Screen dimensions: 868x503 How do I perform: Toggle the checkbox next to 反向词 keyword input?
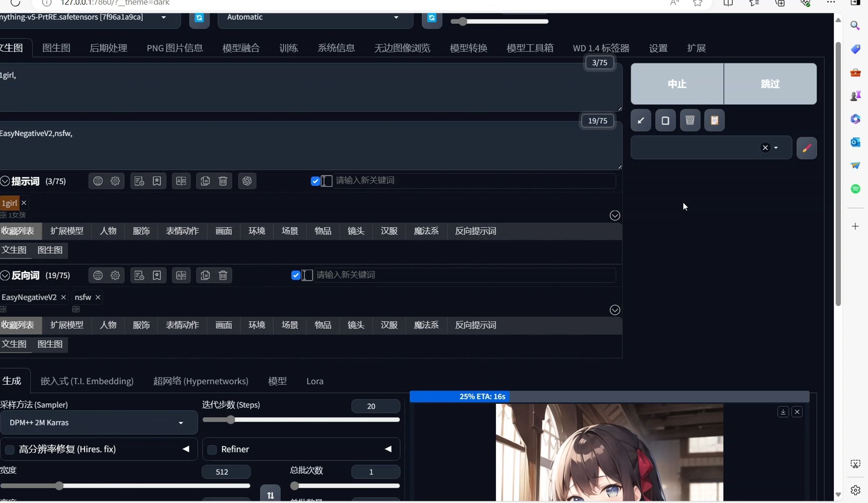click(x=296, y=275)
